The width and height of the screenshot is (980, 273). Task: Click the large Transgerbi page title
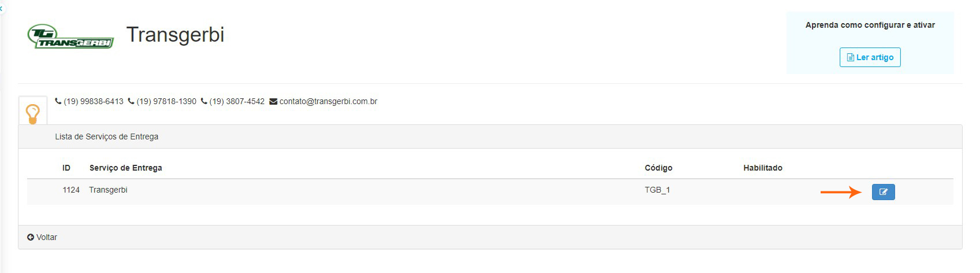175,35
